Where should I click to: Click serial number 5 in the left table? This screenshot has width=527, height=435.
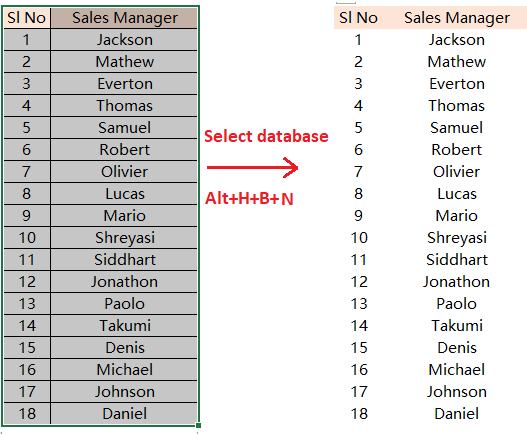click(x=27, y=128)
